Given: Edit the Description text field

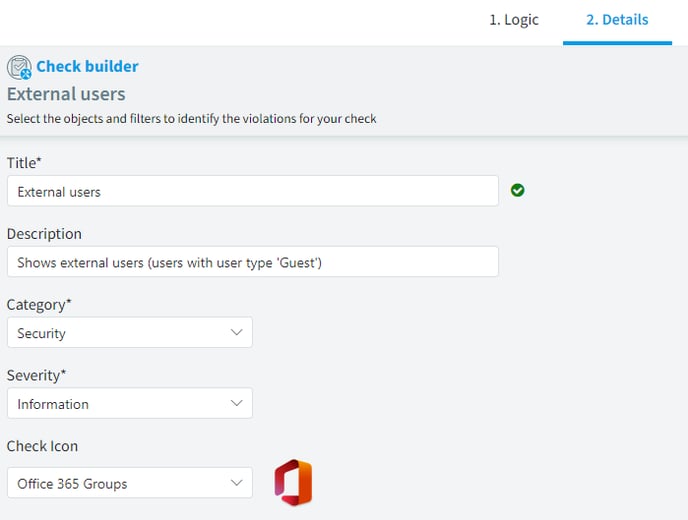Looking at the screenshot, I should coord(253,262).
